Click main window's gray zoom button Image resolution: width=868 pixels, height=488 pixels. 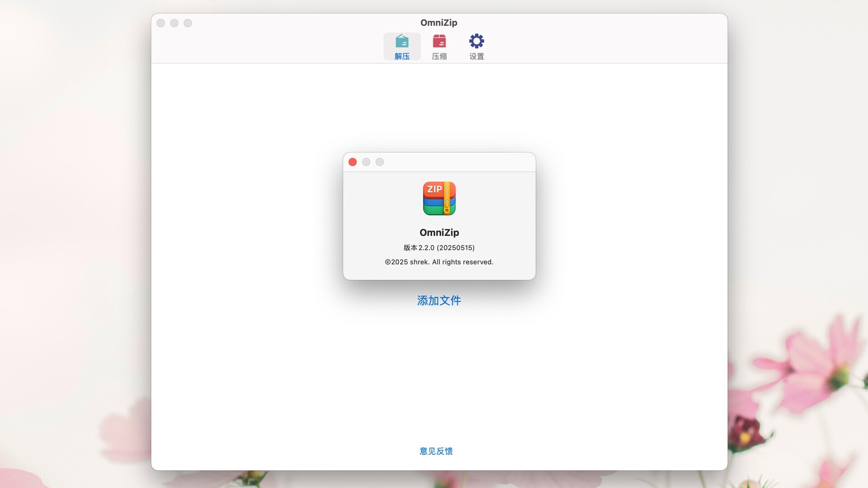coord(188,23)
